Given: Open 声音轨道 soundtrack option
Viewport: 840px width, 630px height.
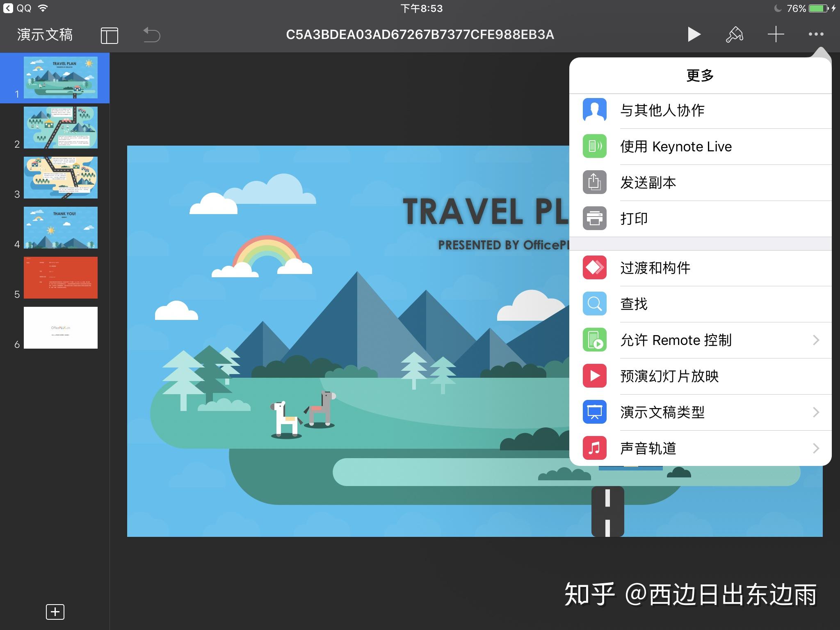Looking at the screenshot, I should [701, 448].
